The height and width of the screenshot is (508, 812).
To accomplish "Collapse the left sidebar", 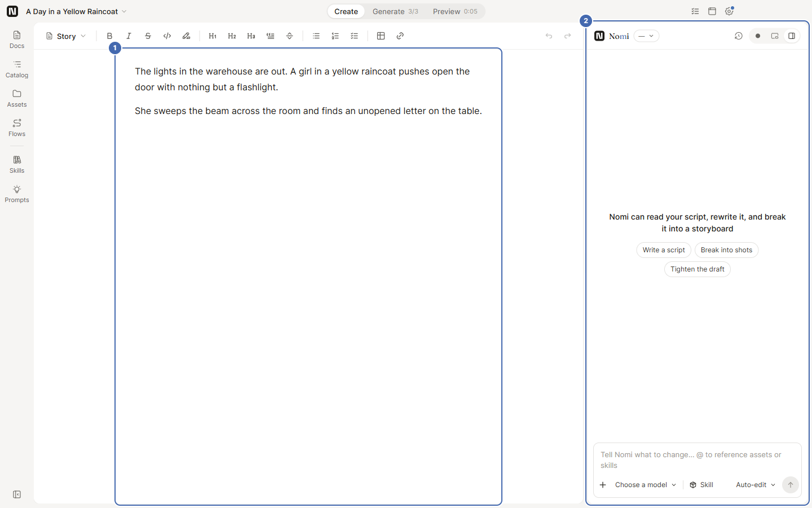I will pos(17,494).
